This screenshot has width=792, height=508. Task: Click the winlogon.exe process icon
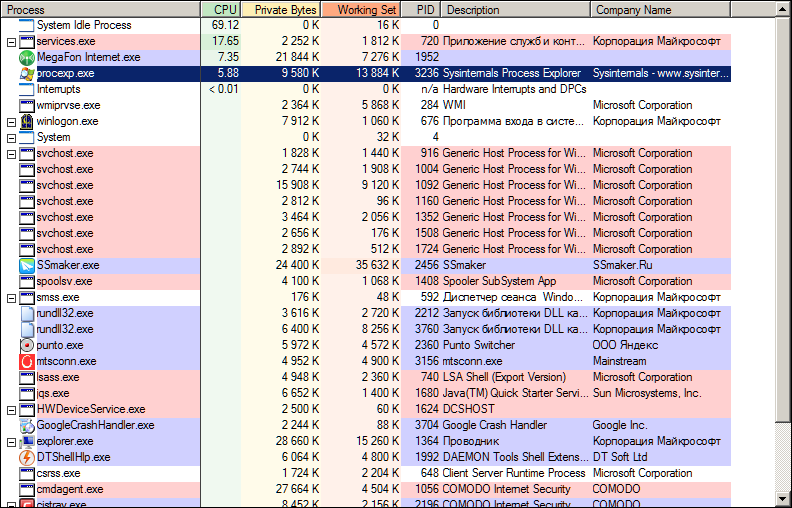click(27, 121)
